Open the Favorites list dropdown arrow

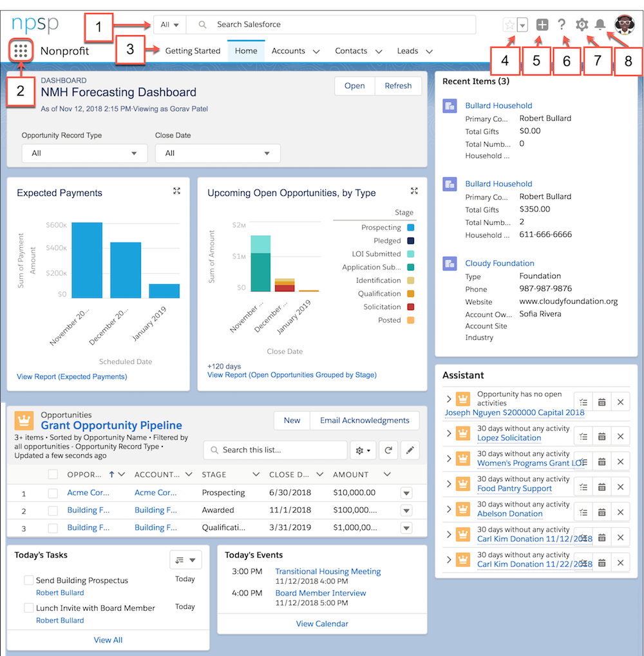[x=522, y=26]
